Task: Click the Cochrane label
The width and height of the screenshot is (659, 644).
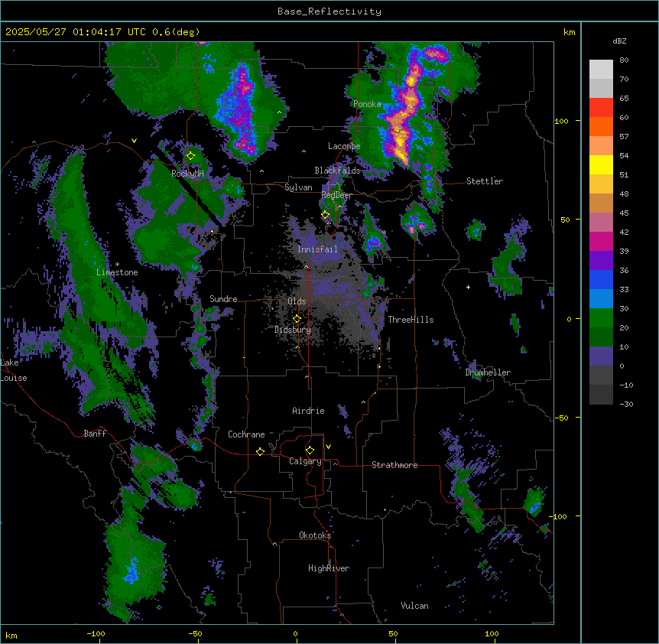Action: point(246,434)
